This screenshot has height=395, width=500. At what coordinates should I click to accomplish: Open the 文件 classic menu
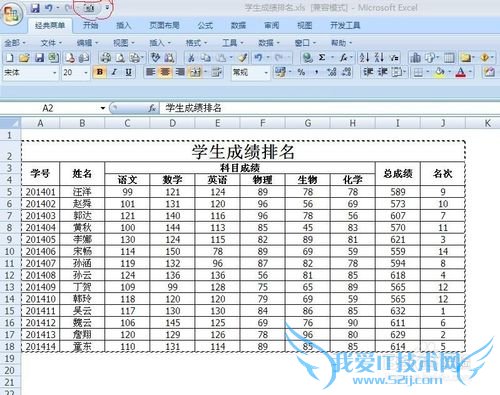coord(51,43)
